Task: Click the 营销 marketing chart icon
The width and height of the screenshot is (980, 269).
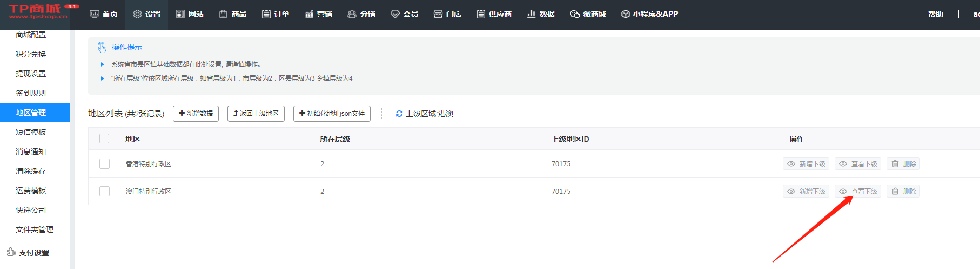Action: pos(309,14)
